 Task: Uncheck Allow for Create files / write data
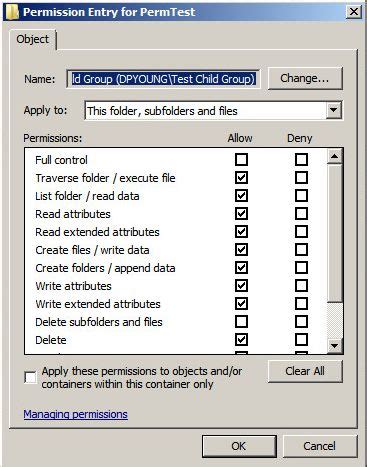point(241,250)
